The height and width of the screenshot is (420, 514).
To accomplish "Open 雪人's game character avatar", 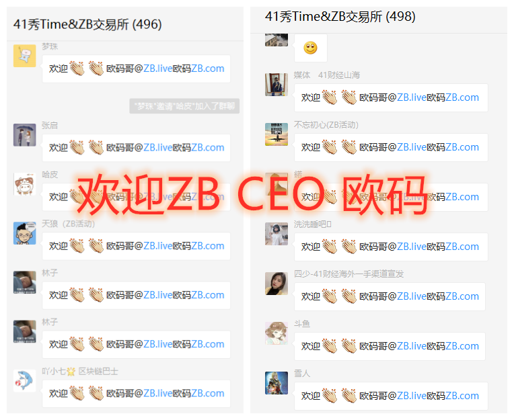I will tap(277, 383).
